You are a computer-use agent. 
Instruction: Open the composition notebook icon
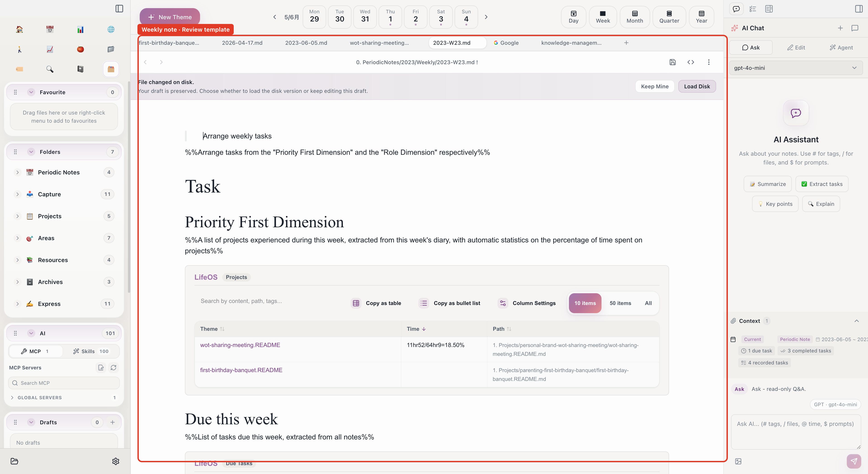tap(80, 69)
